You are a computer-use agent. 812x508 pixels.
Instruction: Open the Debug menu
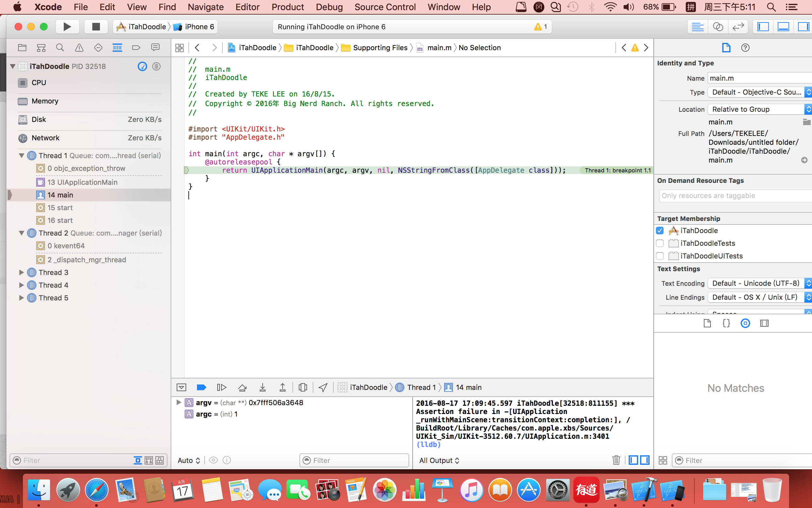(x=329, y=7)
